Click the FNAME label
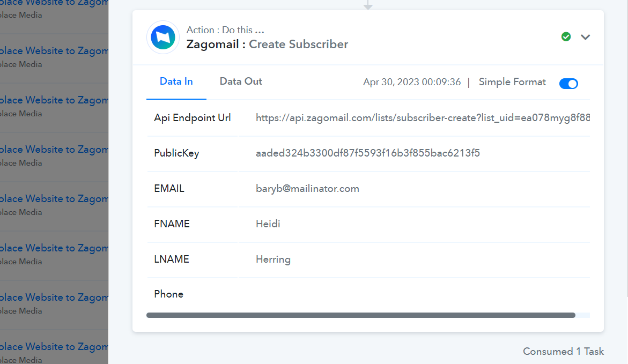The height and width of the screenshot is (364, 628). 172,224
